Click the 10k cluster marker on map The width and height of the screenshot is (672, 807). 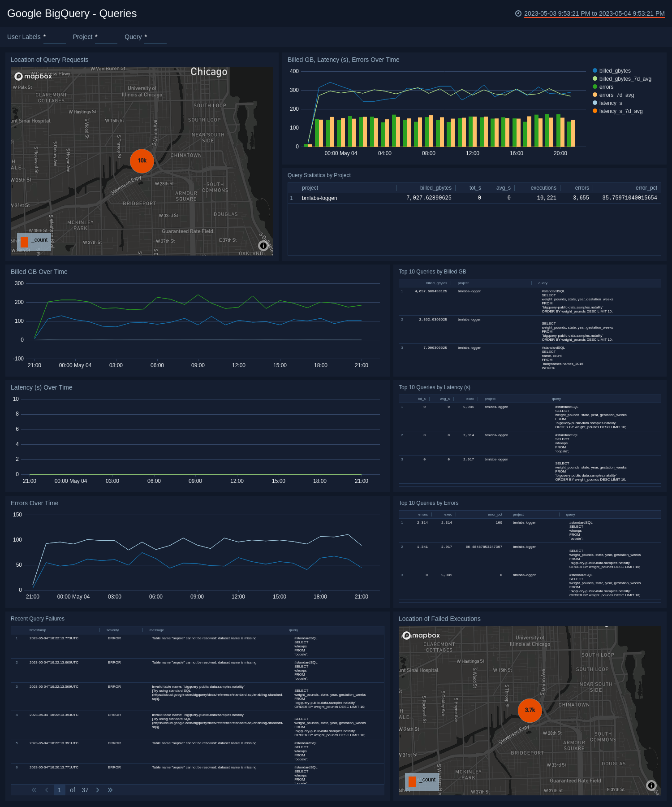(142, 161)
